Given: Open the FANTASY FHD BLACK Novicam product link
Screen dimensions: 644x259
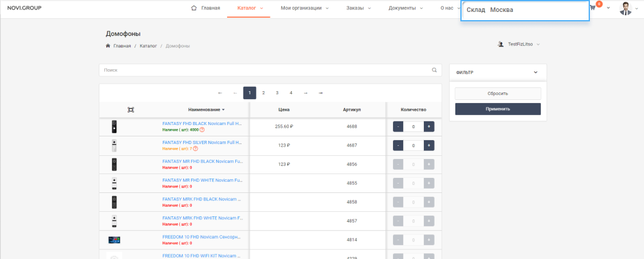Looking at the screenshot, I should (x=203, y=124).
